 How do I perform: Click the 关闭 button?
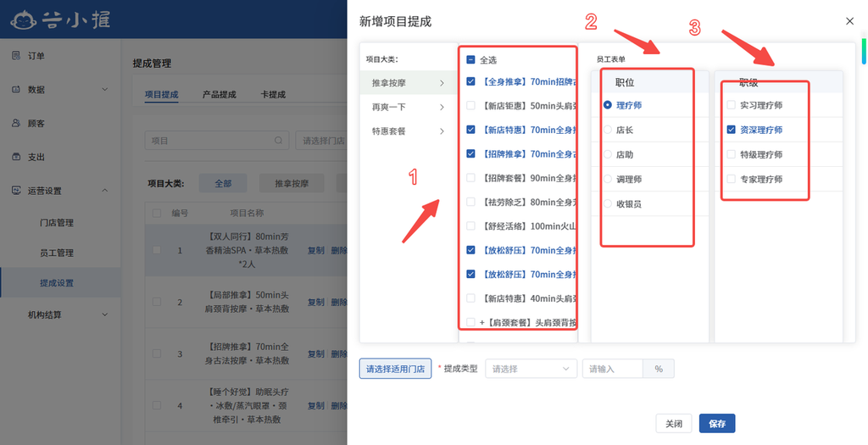coord(674,424)
